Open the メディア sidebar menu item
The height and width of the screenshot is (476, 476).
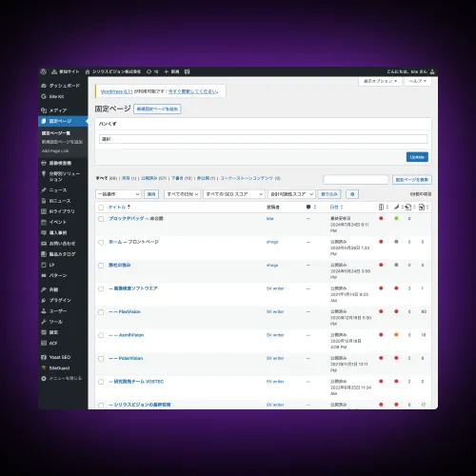click(x=54, y=110)
